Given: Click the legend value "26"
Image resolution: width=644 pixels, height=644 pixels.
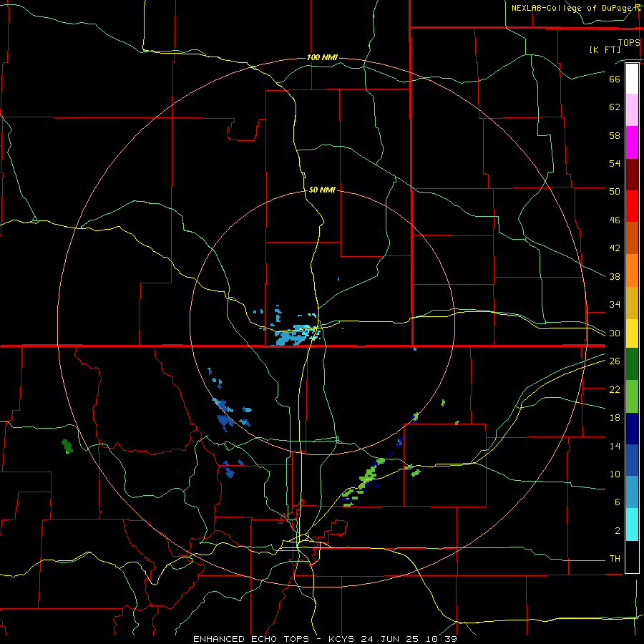Looking at the screenshot, I should pyautogui.click(x=615, y=361).
